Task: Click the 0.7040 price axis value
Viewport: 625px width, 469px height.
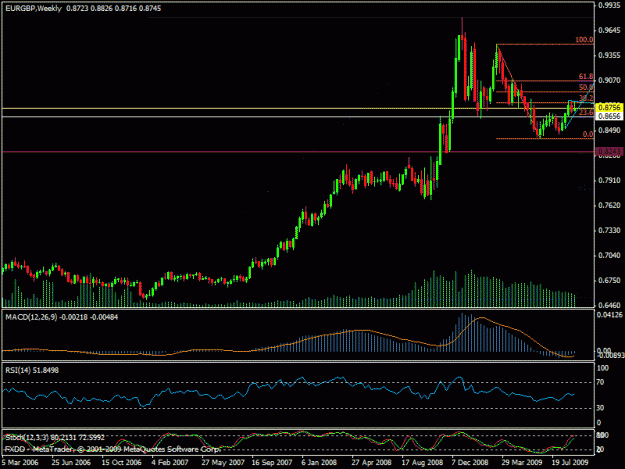Action: click(610, 255)
